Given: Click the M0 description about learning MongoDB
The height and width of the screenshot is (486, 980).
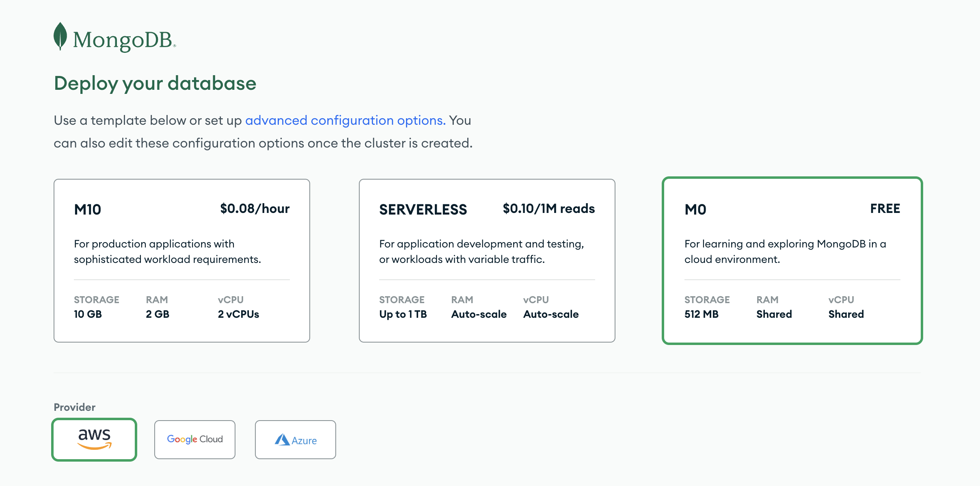Looking at the screenshot, I should click(785, 252).
